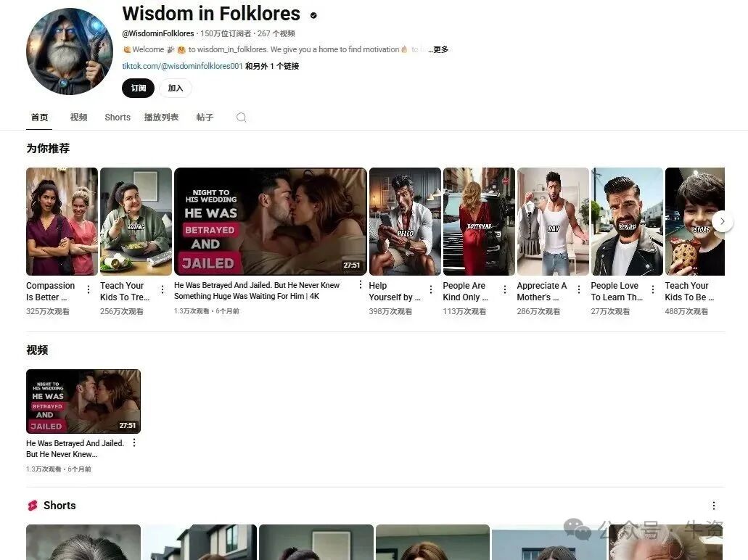Screen dimensions: 748x560
Task: Click the 325万次观看 view count
Action: (x=48, y=311)
